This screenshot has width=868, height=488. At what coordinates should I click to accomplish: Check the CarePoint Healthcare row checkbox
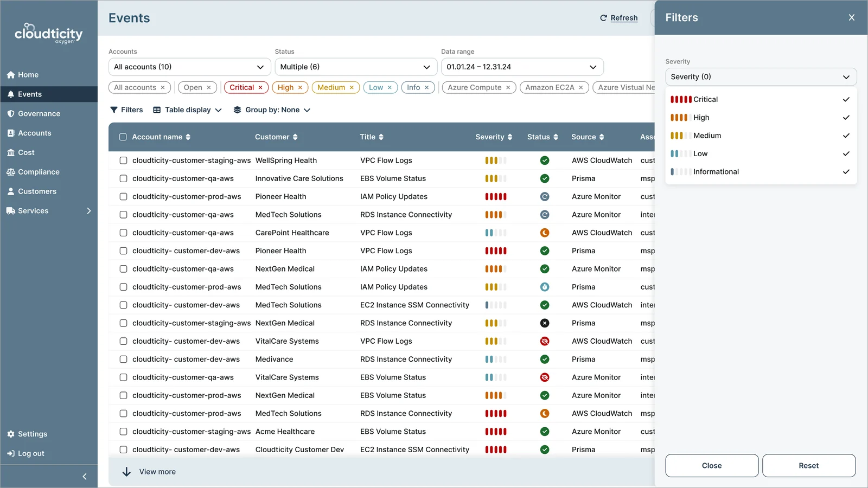pos(123,233)
